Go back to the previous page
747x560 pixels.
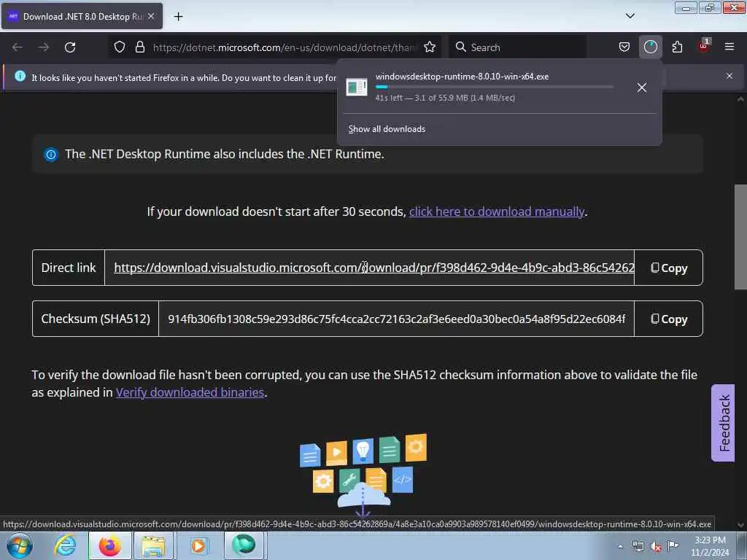(x=18, y=47)
